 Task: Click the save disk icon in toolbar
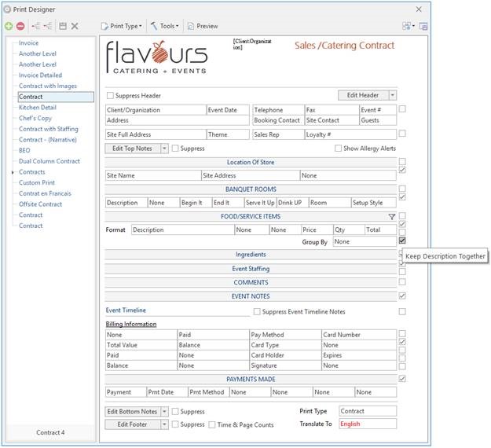click(63, 26)
